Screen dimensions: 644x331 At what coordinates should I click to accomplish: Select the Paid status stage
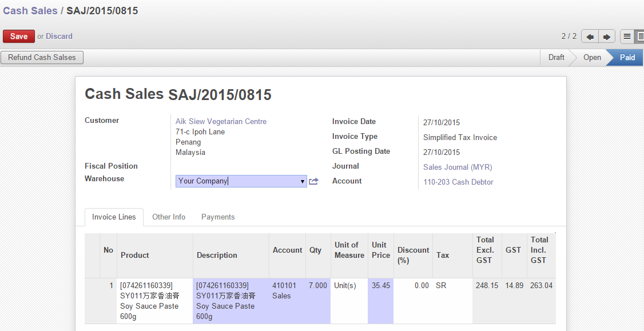point(627,57)
